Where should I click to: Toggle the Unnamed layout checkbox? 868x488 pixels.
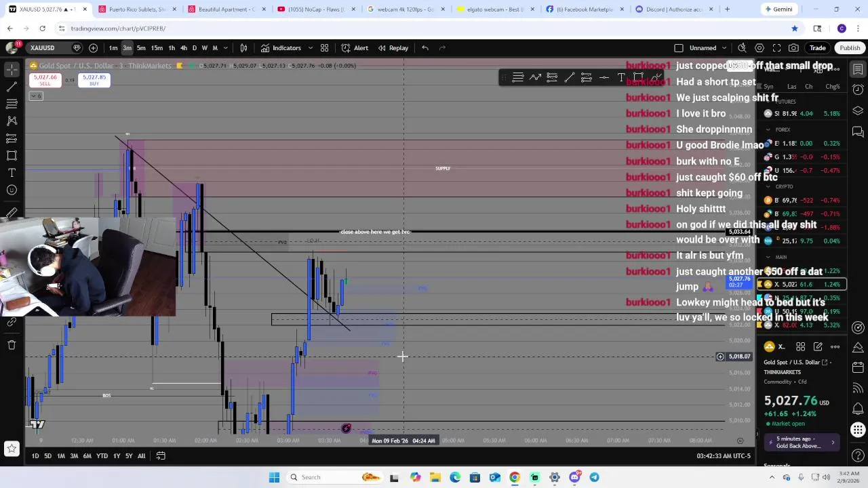[679, 48]
